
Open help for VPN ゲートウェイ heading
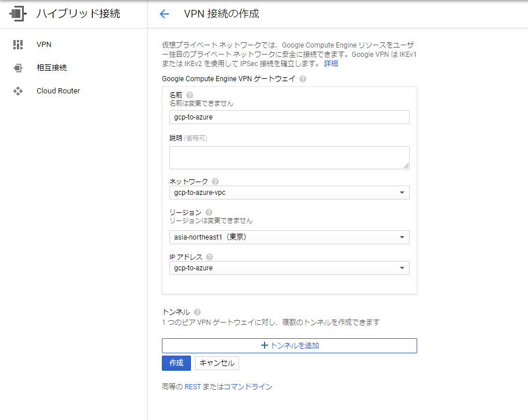pos(303,79)
